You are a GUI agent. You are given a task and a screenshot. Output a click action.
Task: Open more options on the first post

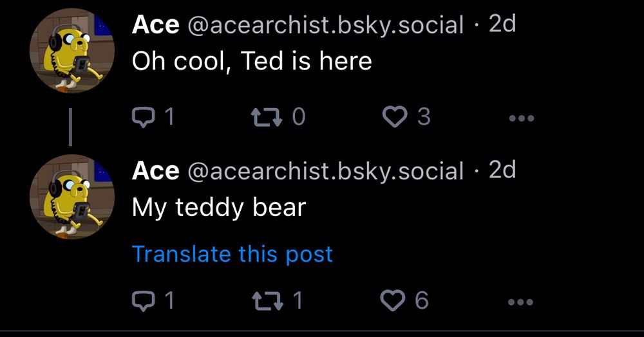click(x=521, y=118)
